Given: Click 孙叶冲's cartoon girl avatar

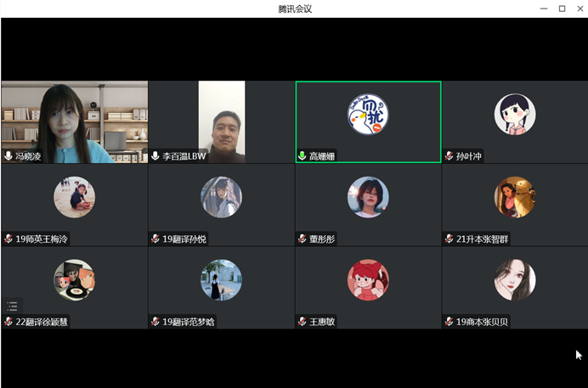Looking at the screenshot, I should (x=515, y=115).
